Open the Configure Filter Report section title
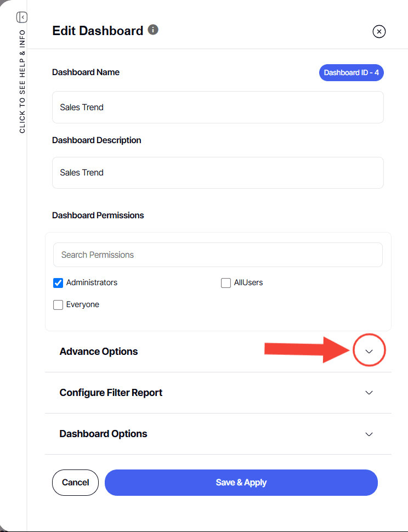Viewport: 408px width, 532px height. tap(111, 393)
